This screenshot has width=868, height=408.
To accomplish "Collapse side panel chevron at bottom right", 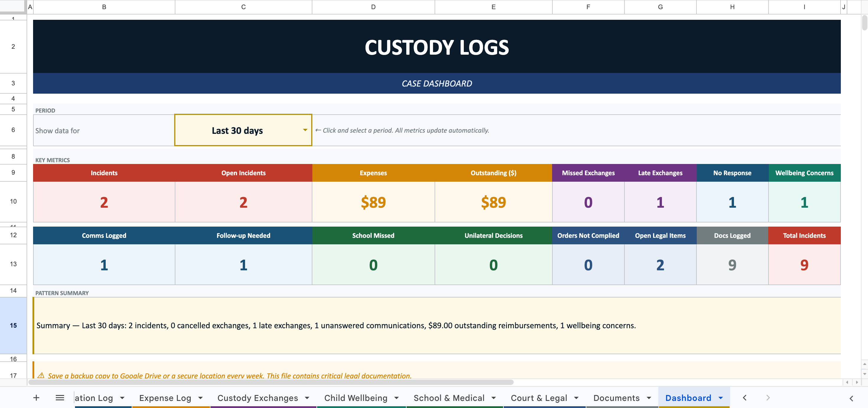I will [851, 398].
